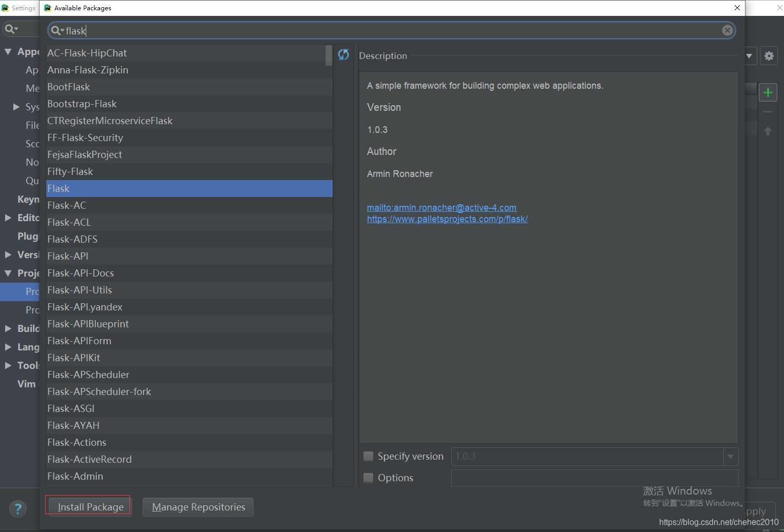Select the Flask-API package row
Viewport: 784px width, 532px height.
click(x=189, y=256)
